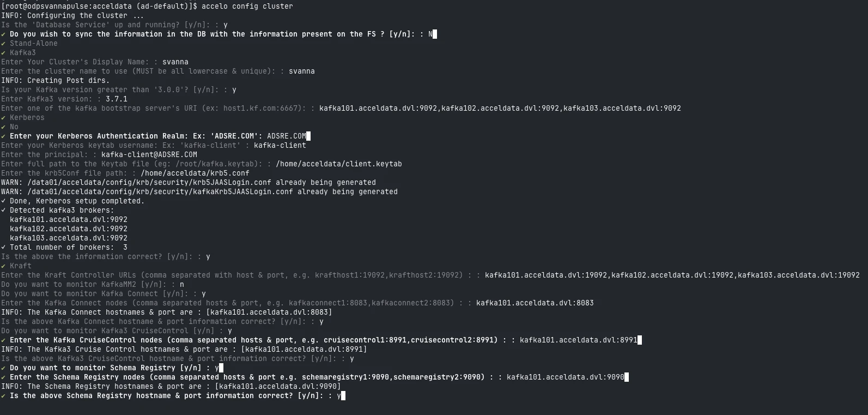Click the checkmark before 'Total number of brokers'

[3, 248]
